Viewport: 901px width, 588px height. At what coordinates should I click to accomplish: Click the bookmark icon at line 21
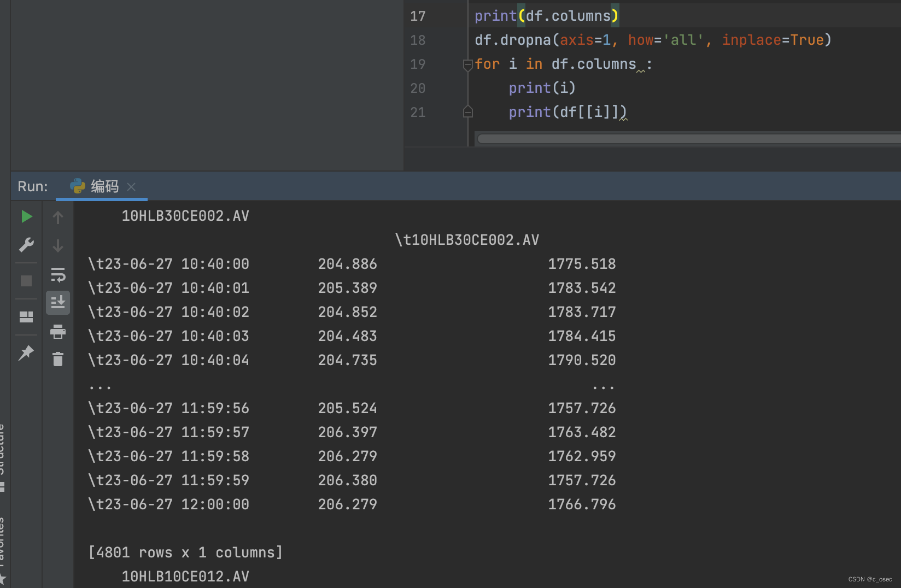pyautogui.click(x=467, y=111)
